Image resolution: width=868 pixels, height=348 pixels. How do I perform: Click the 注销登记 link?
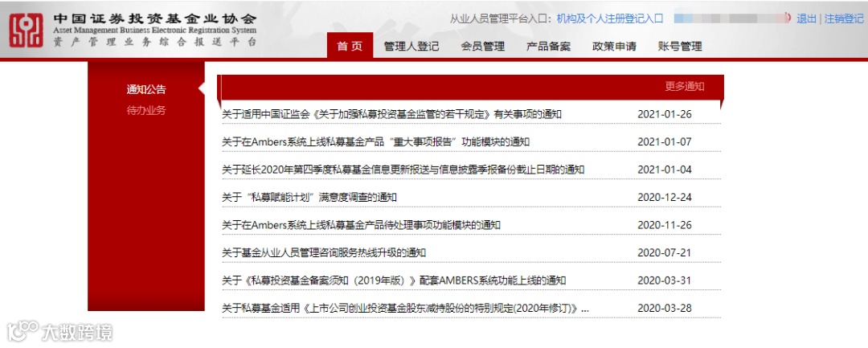coord(844,18)
